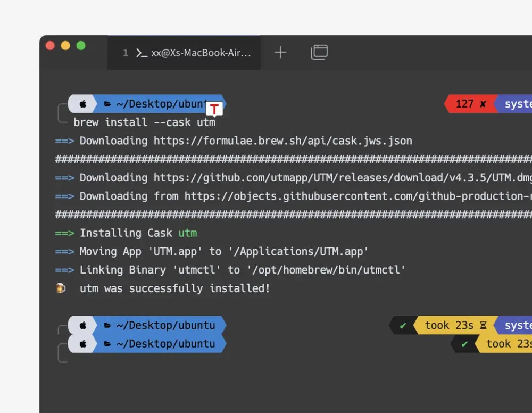Click the download progress bar of hashes

[x=293, y=159]
